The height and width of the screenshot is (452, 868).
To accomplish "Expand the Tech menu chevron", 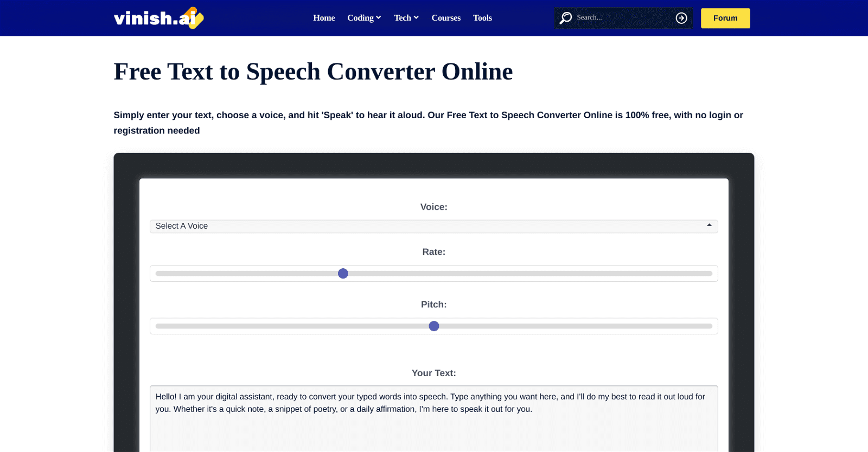I will tap(416, 17).
